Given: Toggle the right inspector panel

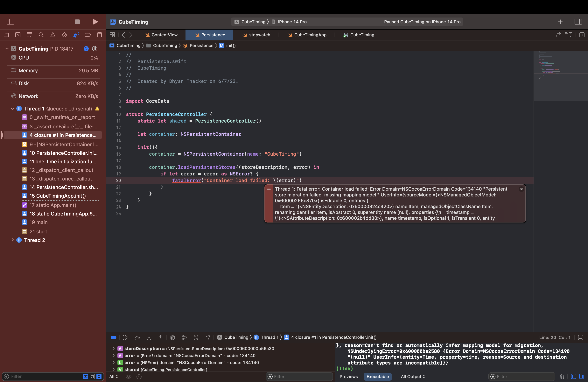Looking at the screenshot, I should coord(578,22).
